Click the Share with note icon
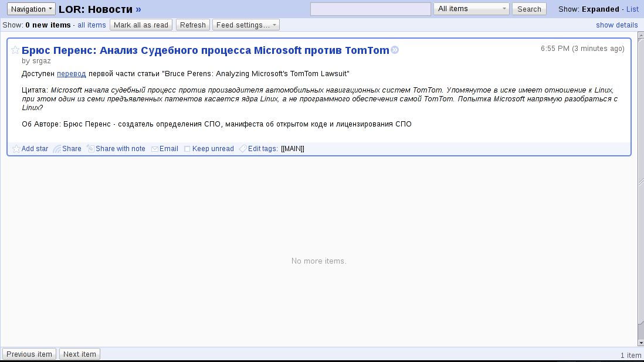 tap(90, 149)
